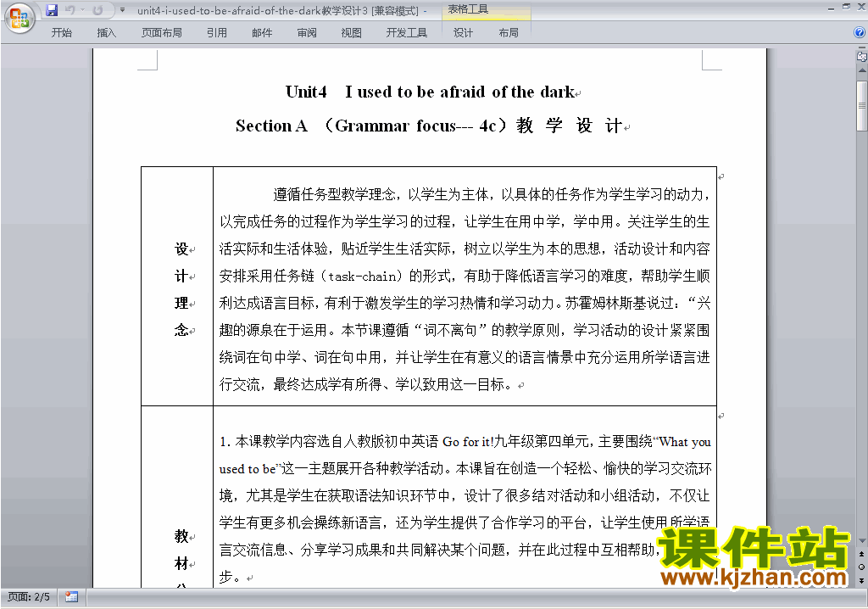Click the 设计理念 row header cell
The width and height of the screenshot is (868, 609).
pyautogui.click(x=177, y=286)
